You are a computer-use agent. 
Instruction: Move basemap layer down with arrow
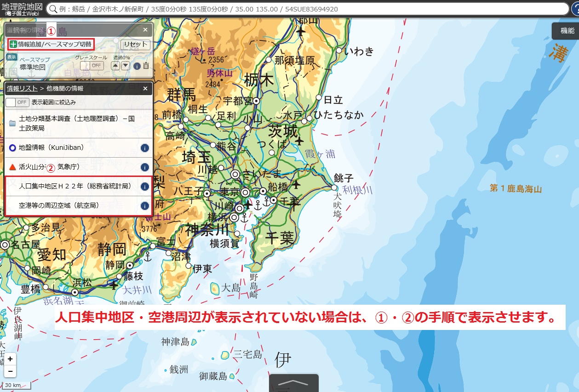tap(125, 66)
